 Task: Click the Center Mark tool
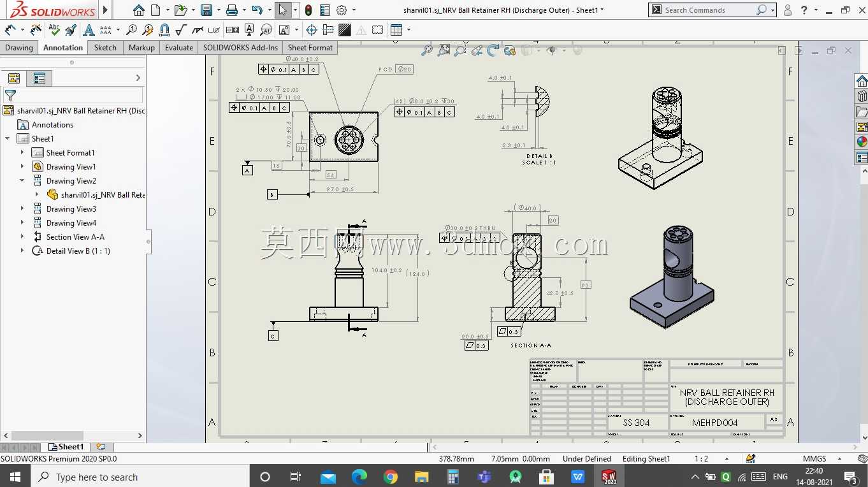312,30
